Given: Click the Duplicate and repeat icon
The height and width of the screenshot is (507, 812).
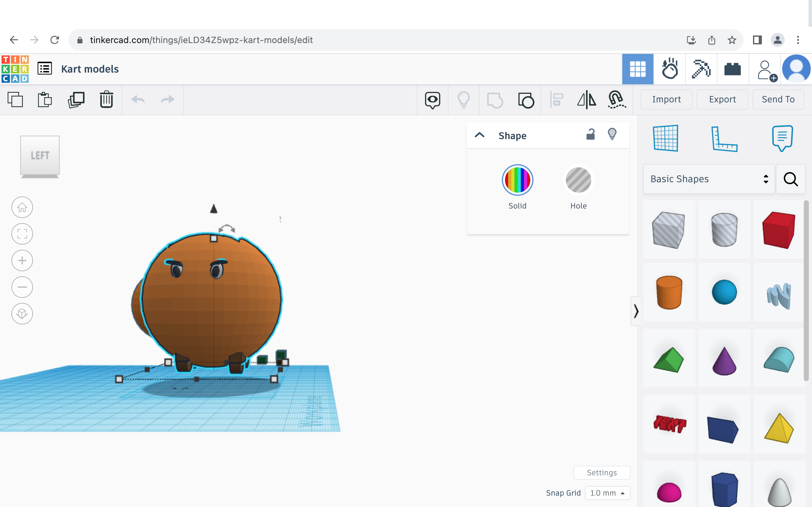Looking at the screenshot, I should 76,99.
